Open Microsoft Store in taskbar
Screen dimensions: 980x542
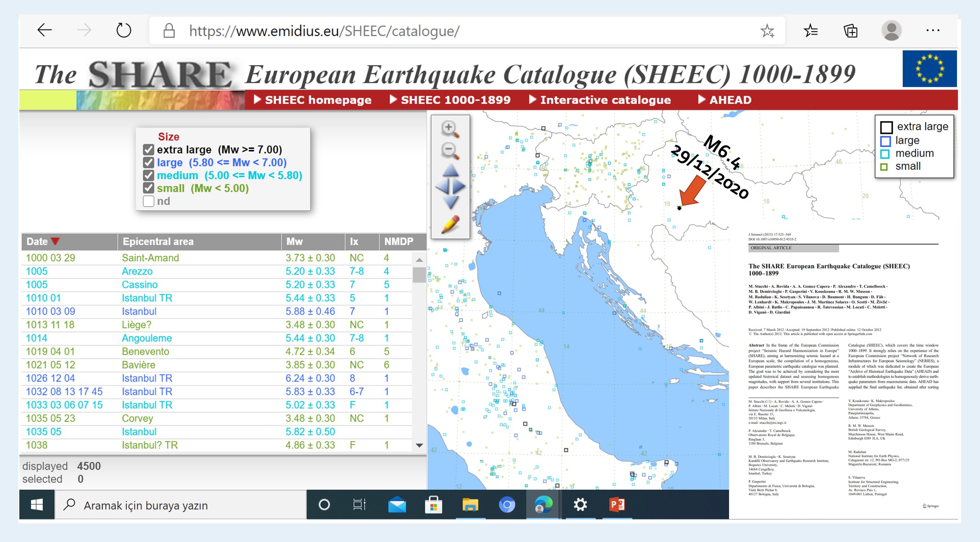(x=434, y=505)
